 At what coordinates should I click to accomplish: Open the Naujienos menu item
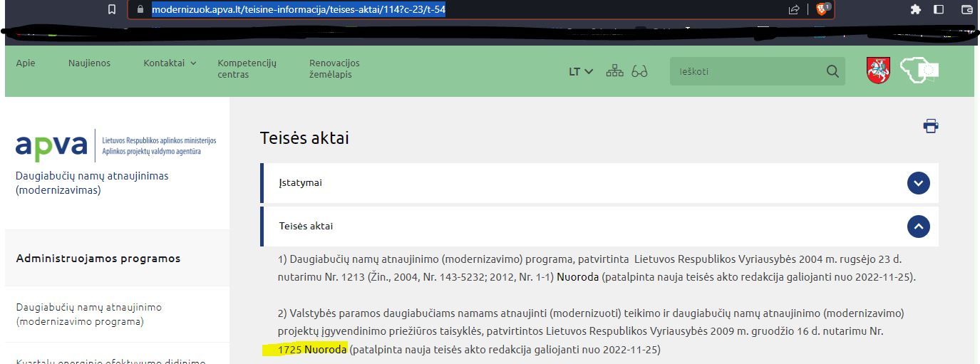[x=89, y=63]
